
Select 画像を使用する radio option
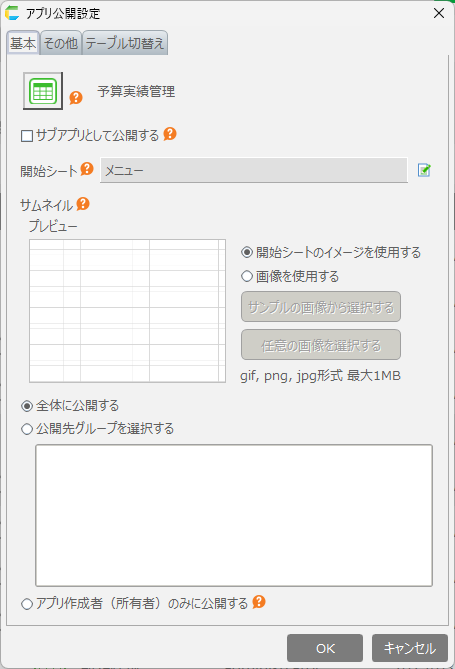pyautogui.click(x=247, y=276)
